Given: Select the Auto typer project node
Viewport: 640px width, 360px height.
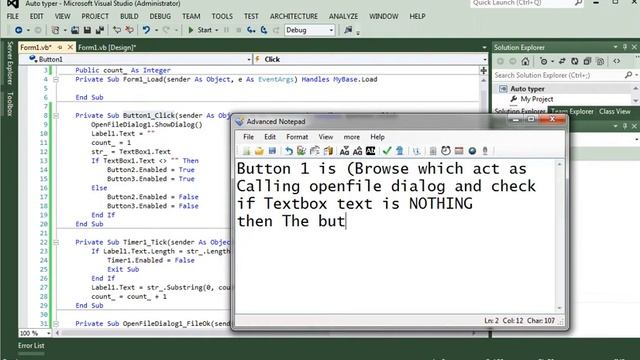Looking at the screenshot, I should pos(527,89).
